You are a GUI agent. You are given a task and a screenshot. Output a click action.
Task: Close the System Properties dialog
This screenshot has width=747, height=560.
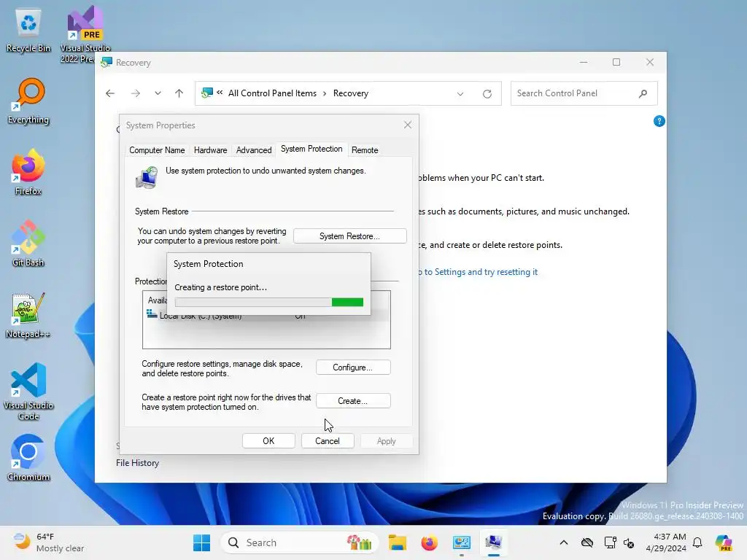coord(407,125)
